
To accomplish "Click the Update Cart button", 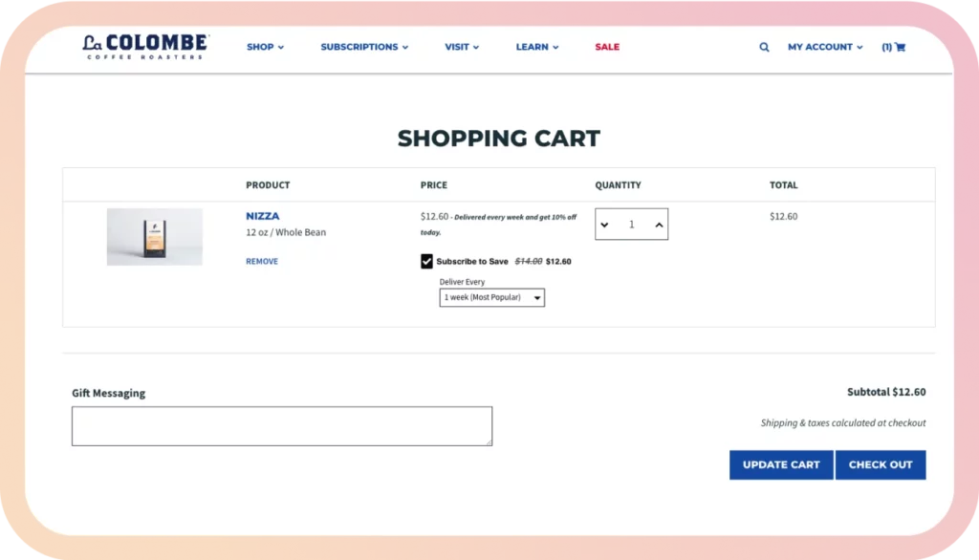I will point(781,465).
